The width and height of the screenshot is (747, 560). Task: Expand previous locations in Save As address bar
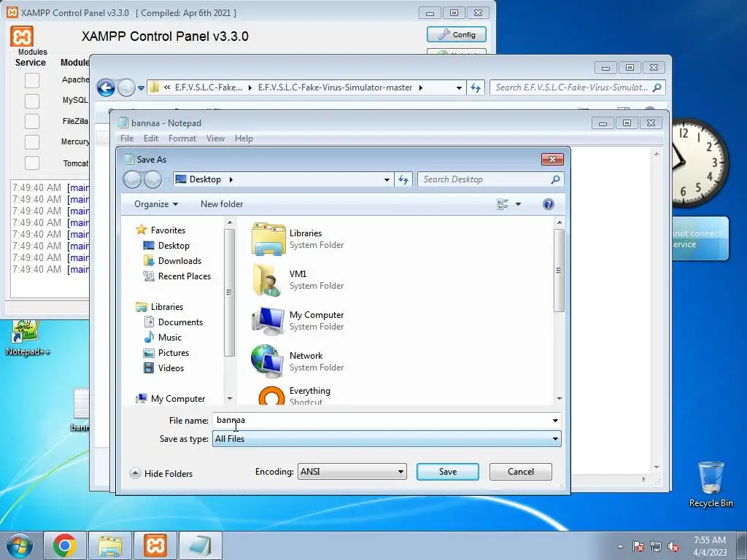pyautogui.click(x=387, y=180)
